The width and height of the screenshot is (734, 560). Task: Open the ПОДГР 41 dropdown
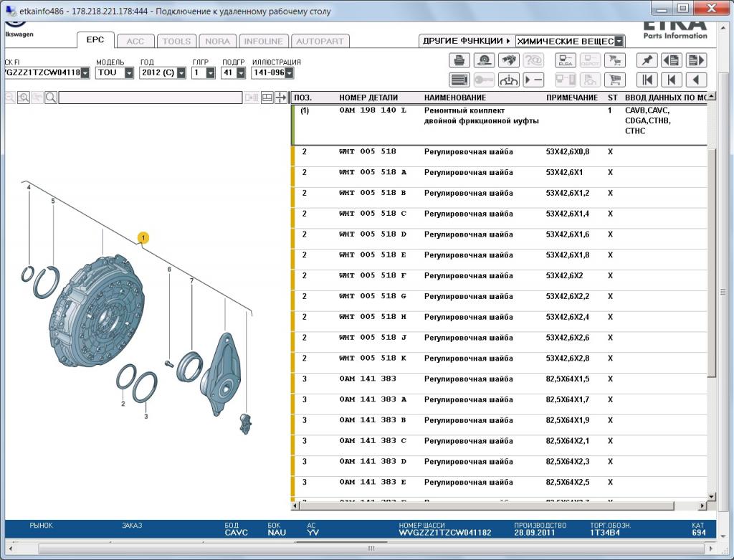tap(241, 73)
